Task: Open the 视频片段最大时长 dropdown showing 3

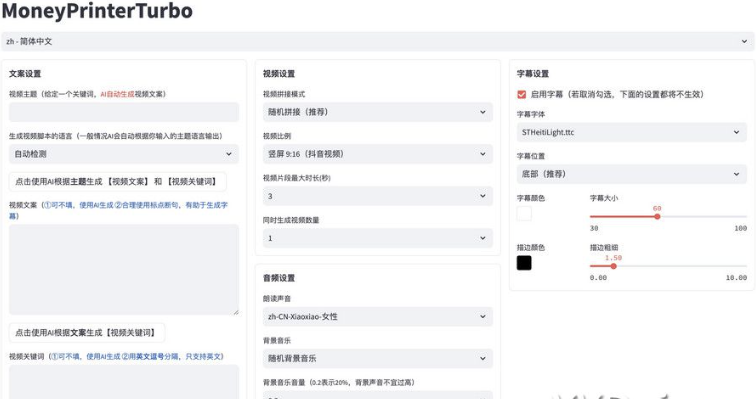Action: click(x=378, y=196)
